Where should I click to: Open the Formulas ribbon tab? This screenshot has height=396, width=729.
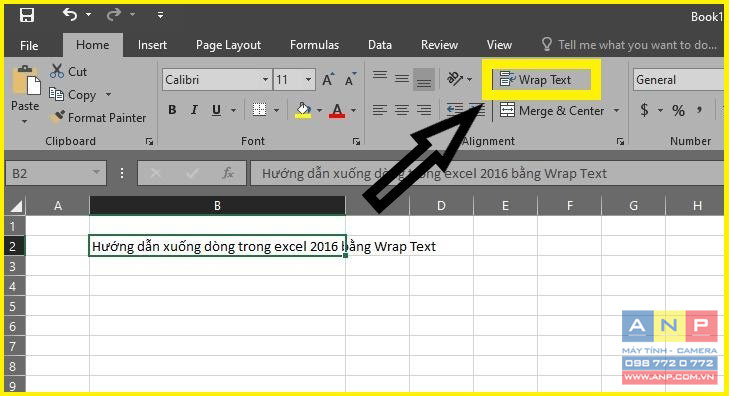(x=314, y=45)
